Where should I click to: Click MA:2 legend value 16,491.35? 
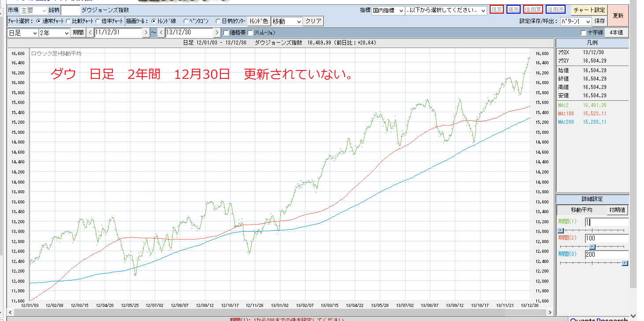pyautogui.click(x=595, y=105)
